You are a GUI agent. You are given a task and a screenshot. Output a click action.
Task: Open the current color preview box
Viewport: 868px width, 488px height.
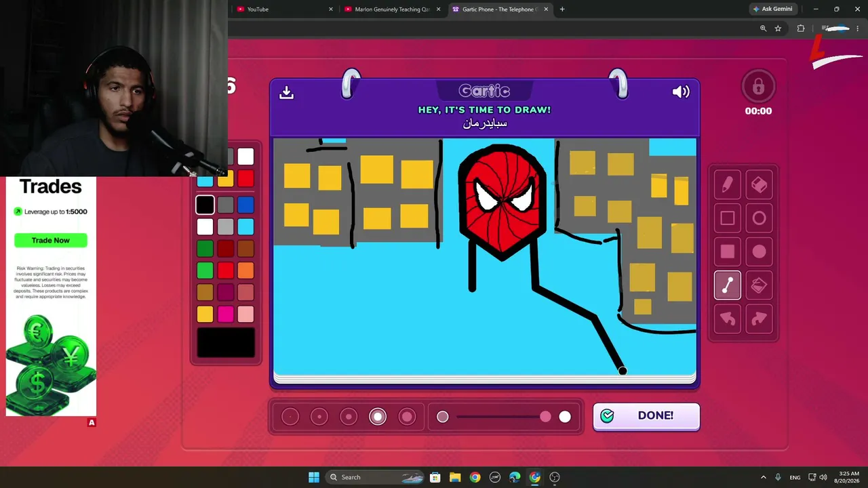[x=226, y=342]
